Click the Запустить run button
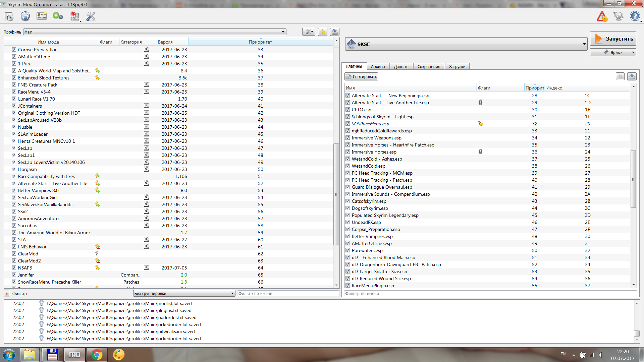 click(613, 39)
